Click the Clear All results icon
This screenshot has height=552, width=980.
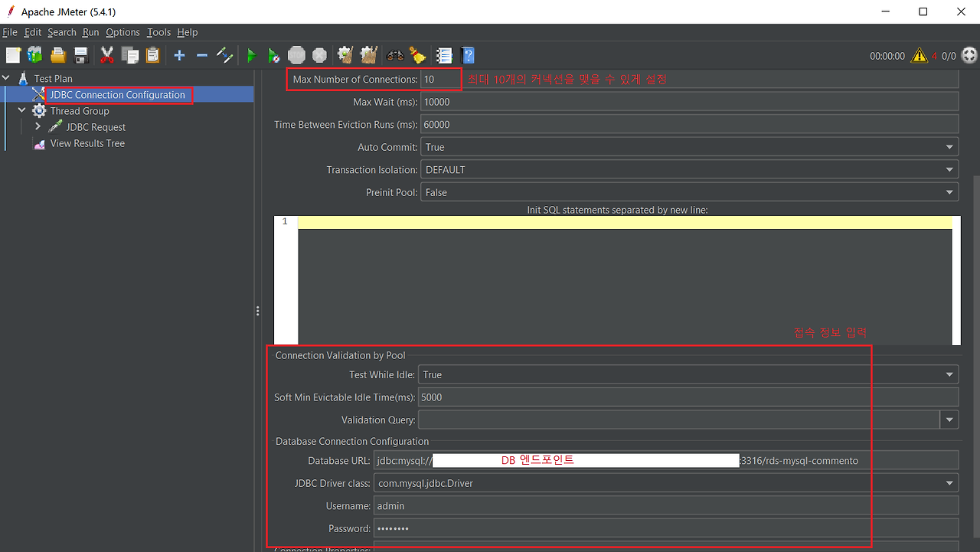pyautogui.click(x=369, y=55)
